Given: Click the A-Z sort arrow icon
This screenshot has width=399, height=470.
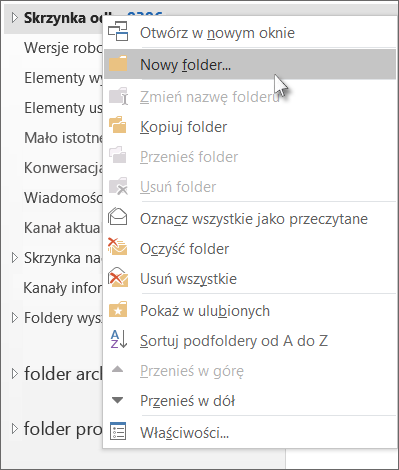Looking at the screenshot, I should [x=119, y=339].
